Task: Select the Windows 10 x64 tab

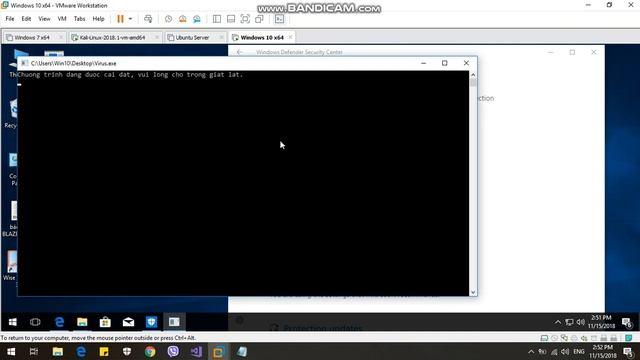Action: point(261,38)
